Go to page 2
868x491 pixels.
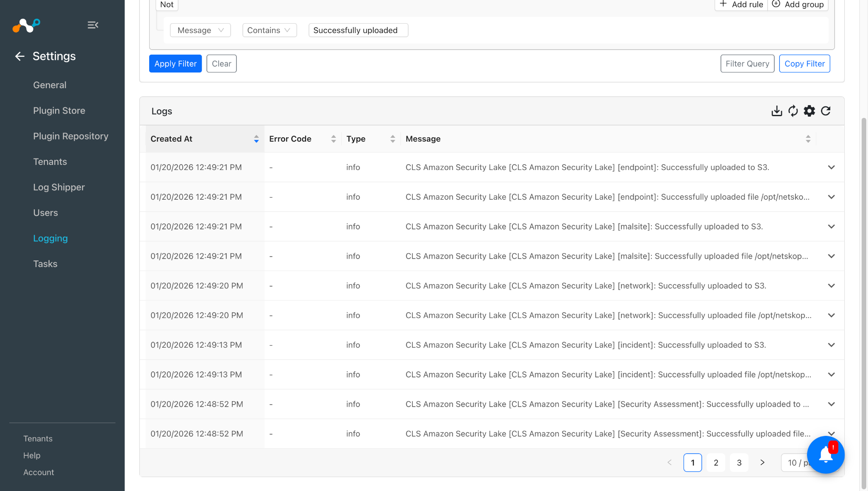716,463
